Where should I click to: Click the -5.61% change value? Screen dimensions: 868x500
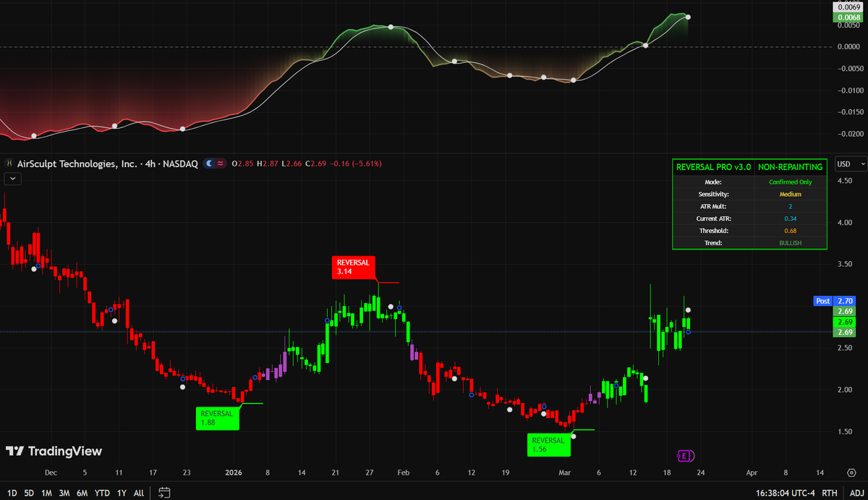pyautogui.click(x=368, y=164)
